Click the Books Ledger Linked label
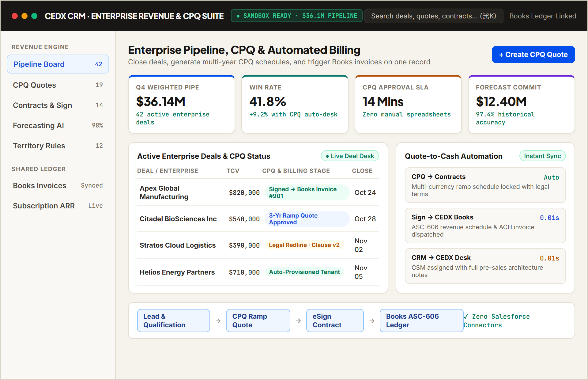 tap(543, 16)
